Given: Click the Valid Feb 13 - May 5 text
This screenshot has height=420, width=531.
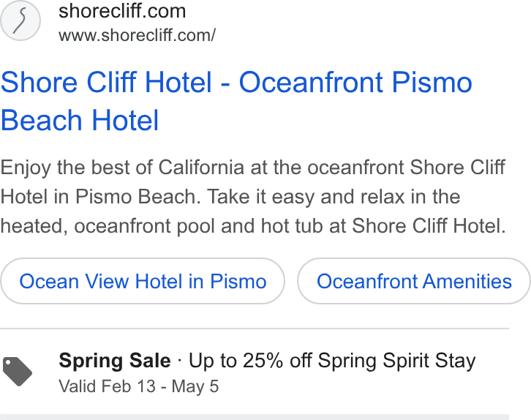Looking at the screenshot, I should tap(139, 386).
